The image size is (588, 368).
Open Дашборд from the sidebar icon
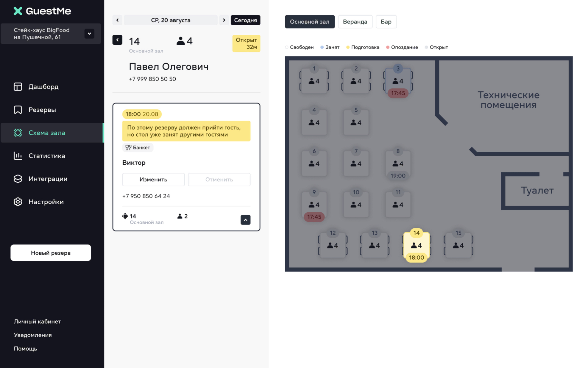coord(18,87)
